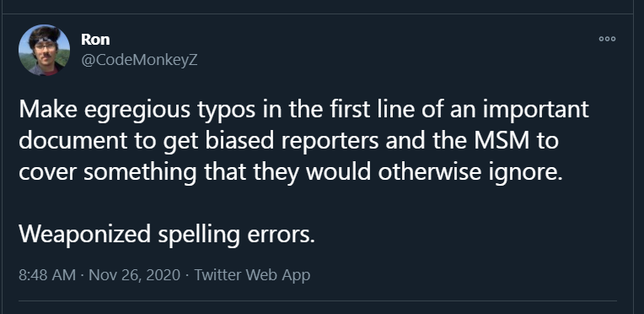This screenshot has width=644, height=314.
Task: Click the word "important" in the tweet
Action: click(535, 110)
